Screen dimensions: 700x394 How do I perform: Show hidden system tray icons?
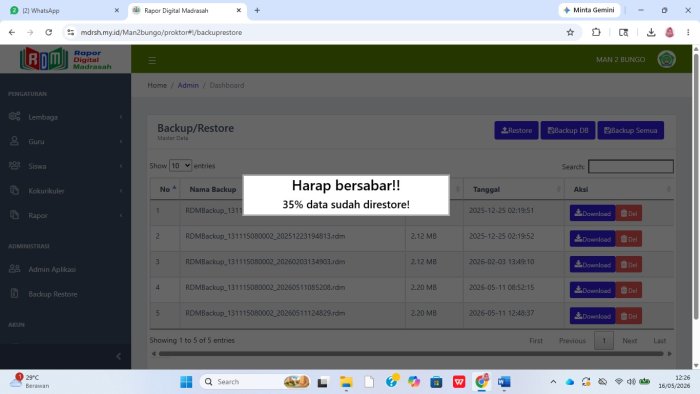[x=553, y=382]
